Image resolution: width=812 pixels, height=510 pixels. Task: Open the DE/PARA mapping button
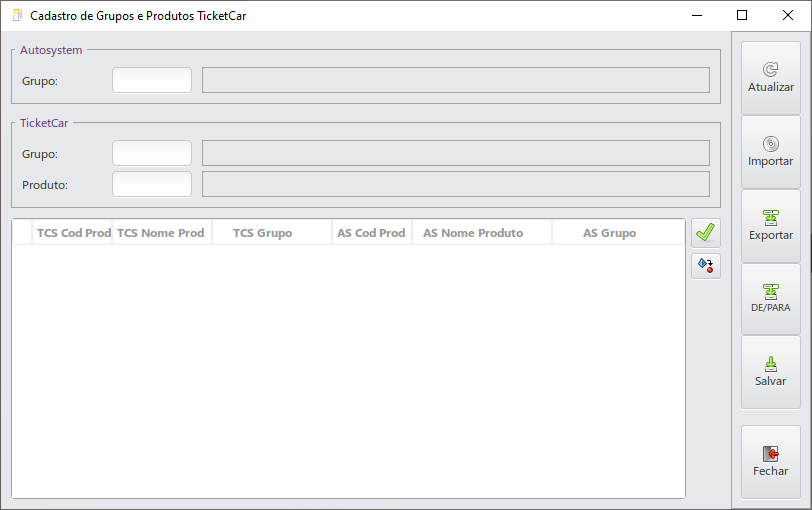click(771, 299)
